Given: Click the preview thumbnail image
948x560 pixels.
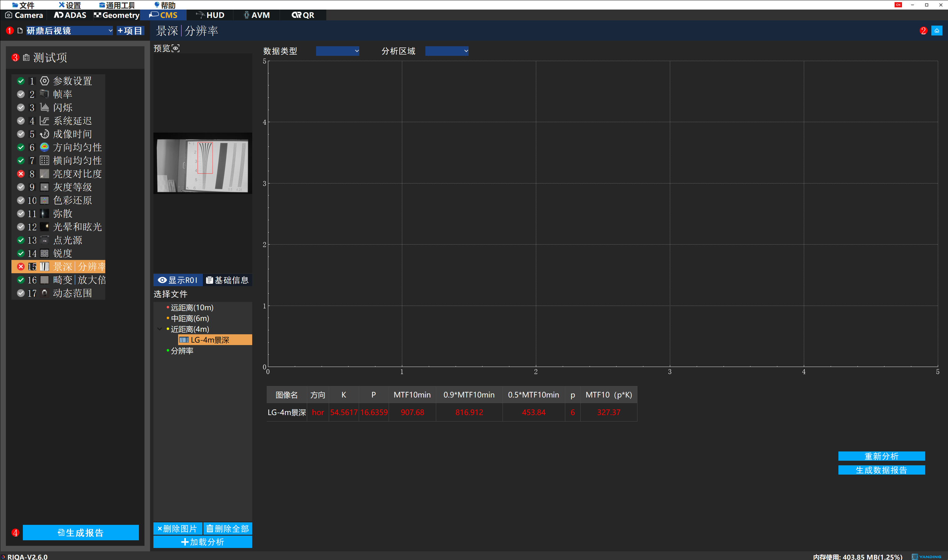Looking at the screenshot, I should click(203, 163).
